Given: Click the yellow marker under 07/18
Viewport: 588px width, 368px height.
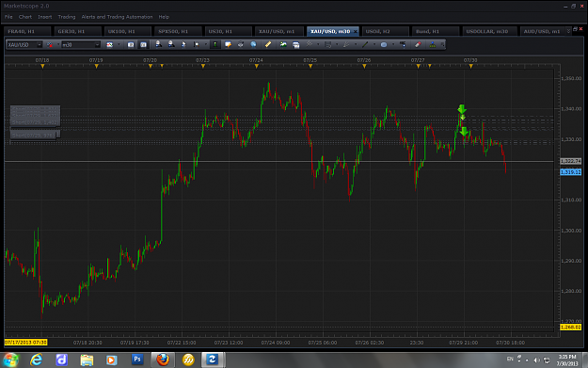Looking at the screenshot, I should [x=42, y=67].
